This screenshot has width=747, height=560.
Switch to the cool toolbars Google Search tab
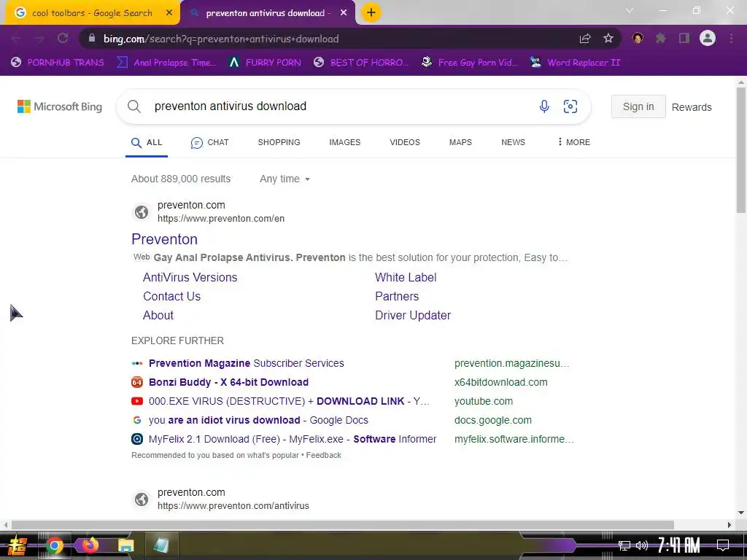point(91,13)
